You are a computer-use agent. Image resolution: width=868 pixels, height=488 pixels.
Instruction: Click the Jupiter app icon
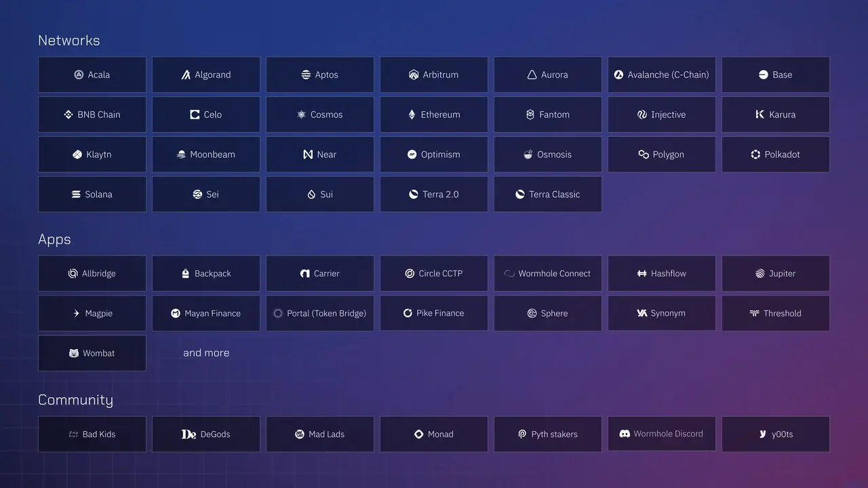[759, 274]
